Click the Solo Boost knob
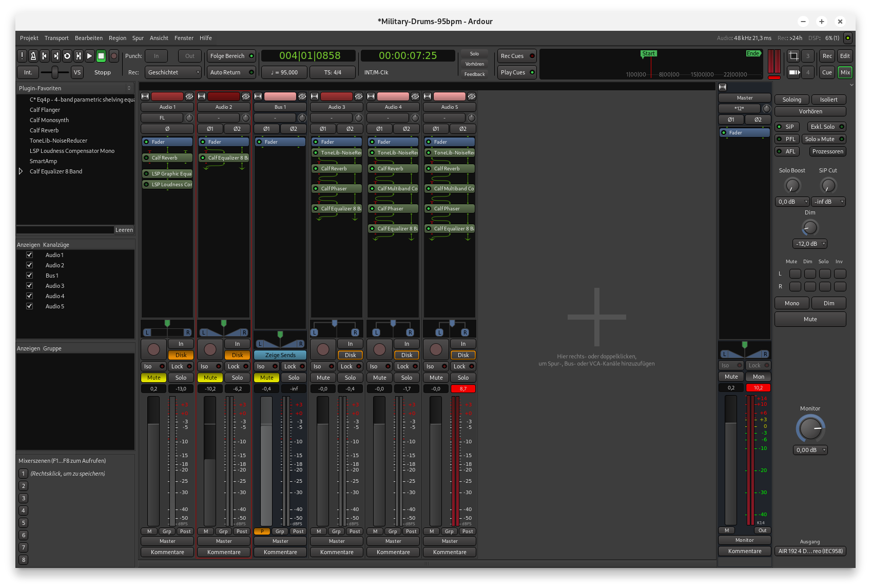 coord(792,185)
